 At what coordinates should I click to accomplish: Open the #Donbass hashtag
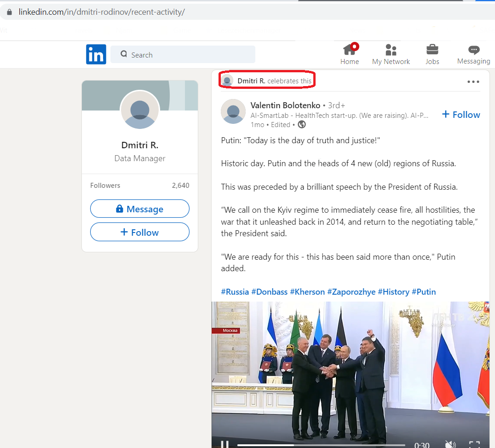269,291
